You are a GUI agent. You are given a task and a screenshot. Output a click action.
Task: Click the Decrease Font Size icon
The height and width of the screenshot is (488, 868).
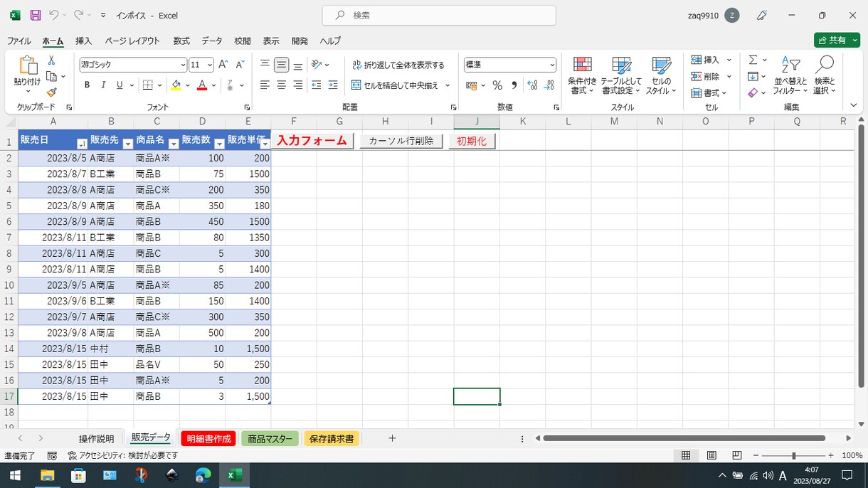[x=240, y=65]
